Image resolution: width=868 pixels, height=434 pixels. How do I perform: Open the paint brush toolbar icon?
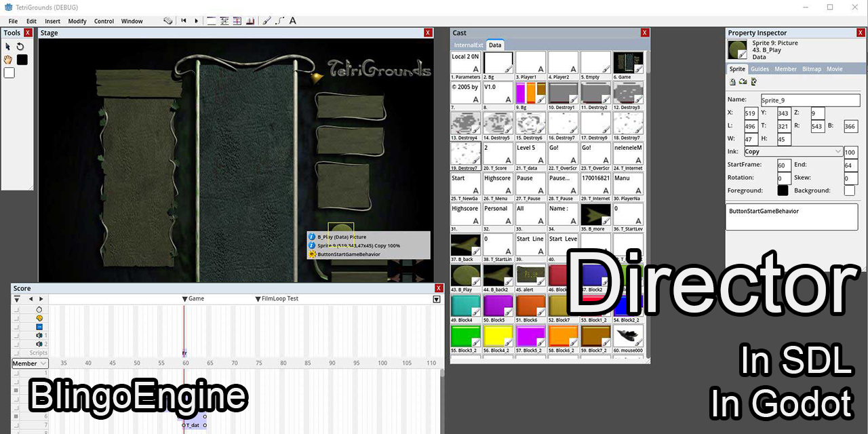click(267, 21)
